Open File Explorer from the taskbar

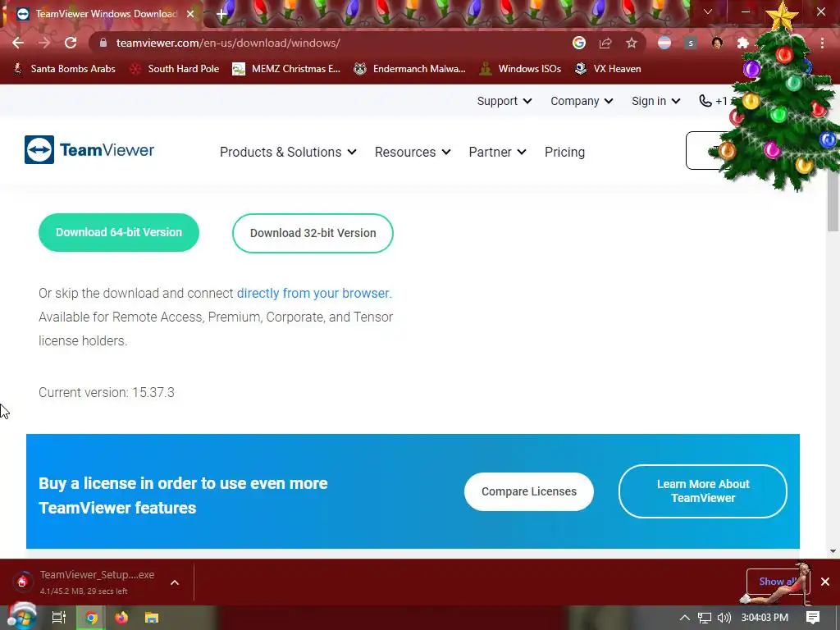[152, 618]
